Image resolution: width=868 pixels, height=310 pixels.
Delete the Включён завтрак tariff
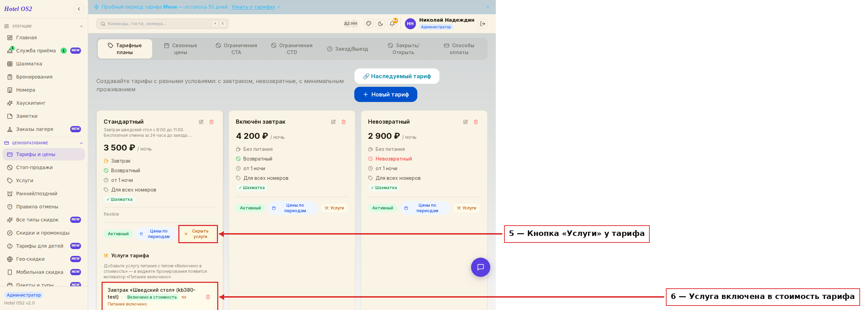(344, 122)
